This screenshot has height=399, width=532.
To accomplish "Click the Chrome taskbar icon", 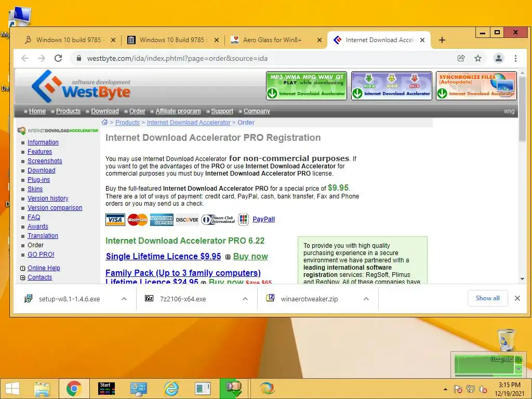I will click(x=74, y=389).
